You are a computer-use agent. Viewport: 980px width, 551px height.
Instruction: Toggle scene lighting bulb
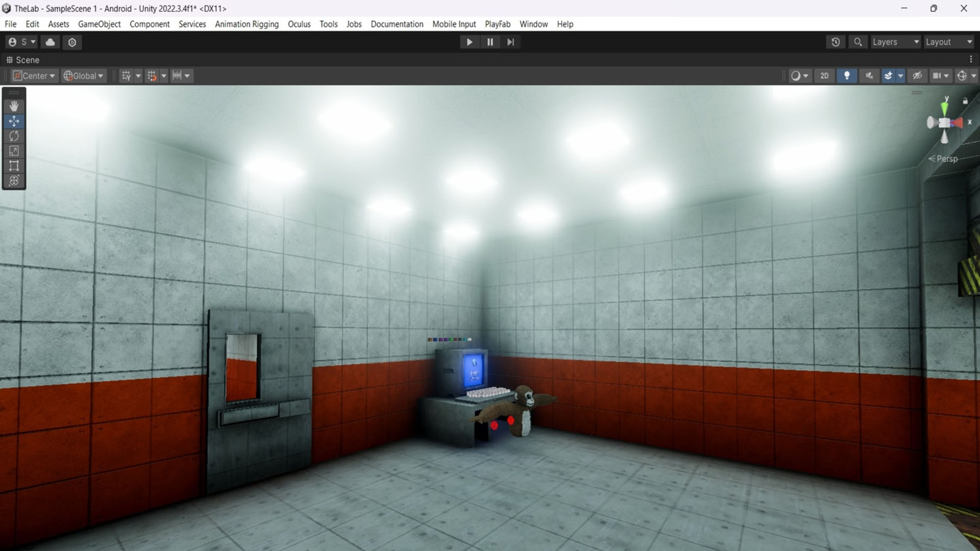pos(847,76)
